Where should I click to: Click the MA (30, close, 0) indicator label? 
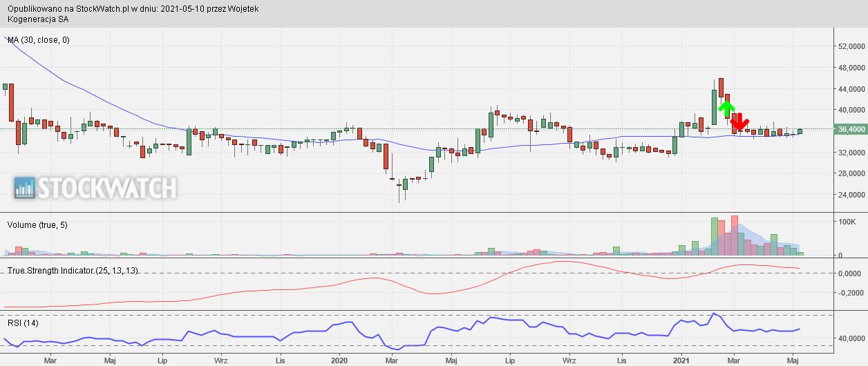[38, 40]
